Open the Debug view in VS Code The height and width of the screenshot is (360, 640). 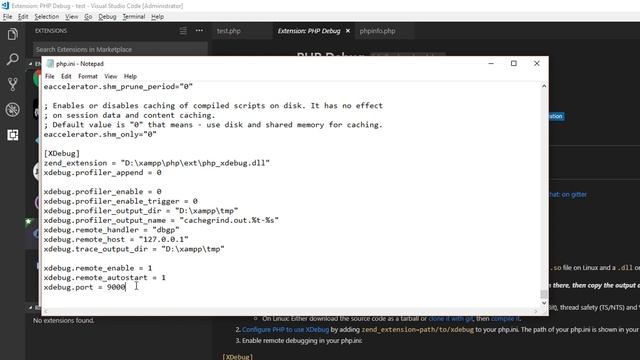coord(13,110)
